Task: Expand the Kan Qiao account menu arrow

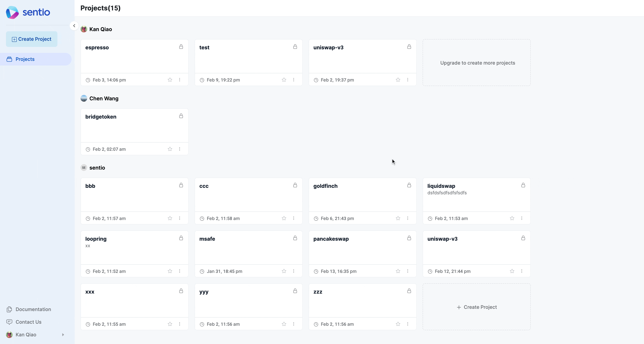Action: pos(63,335)
